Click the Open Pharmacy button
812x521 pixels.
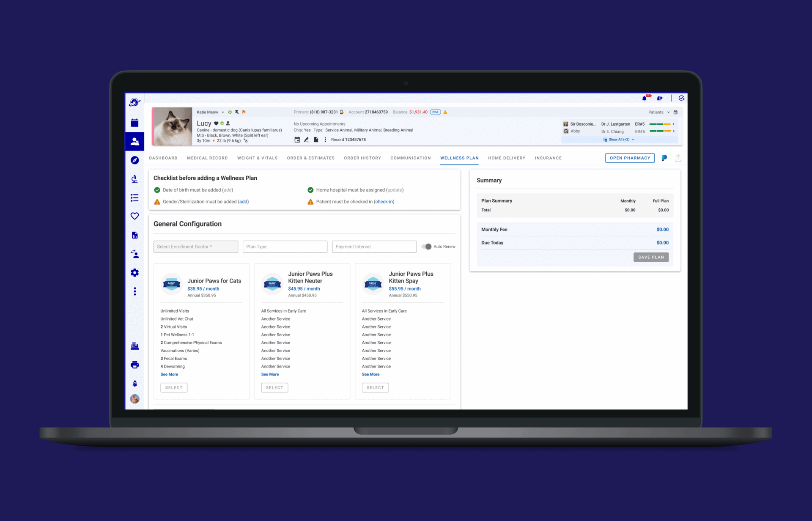(629, 158)
